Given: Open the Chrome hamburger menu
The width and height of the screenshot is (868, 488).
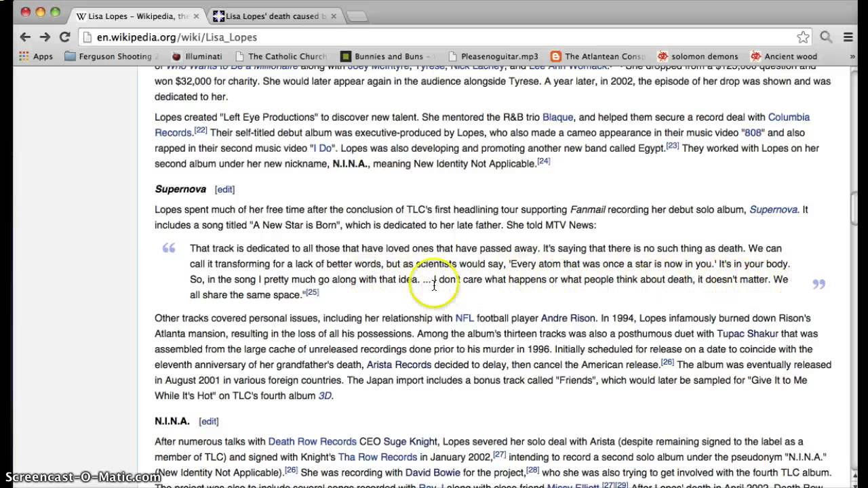Looking at the screenshot, I should click(x=848, y=37).
